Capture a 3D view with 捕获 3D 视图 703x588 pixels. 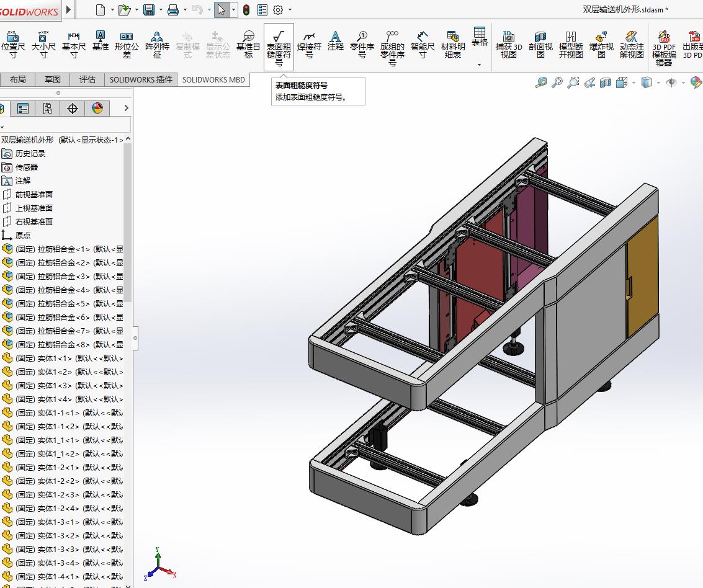[x=509, y=45]
